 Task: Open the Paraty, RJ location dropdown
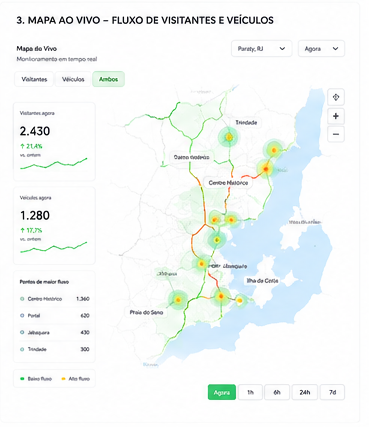pos(262,49)
